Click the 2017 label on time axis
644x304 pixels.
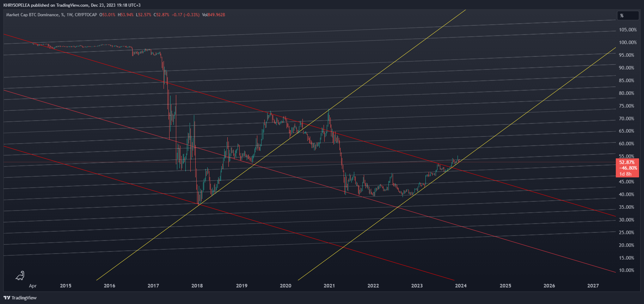pos(153,286)
